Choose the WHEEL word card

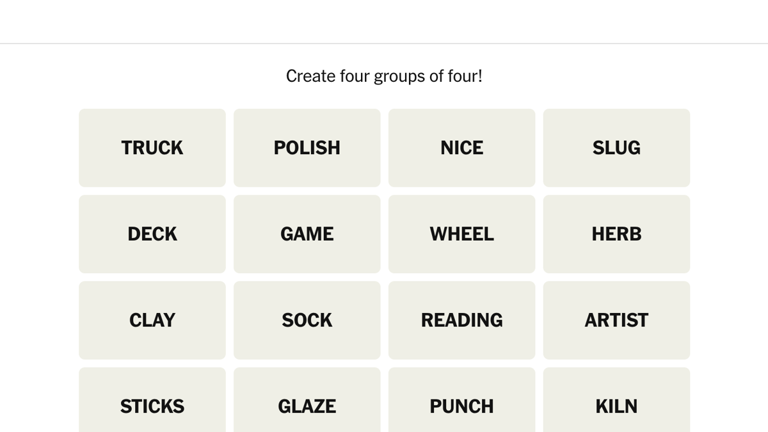click(462, 234)
